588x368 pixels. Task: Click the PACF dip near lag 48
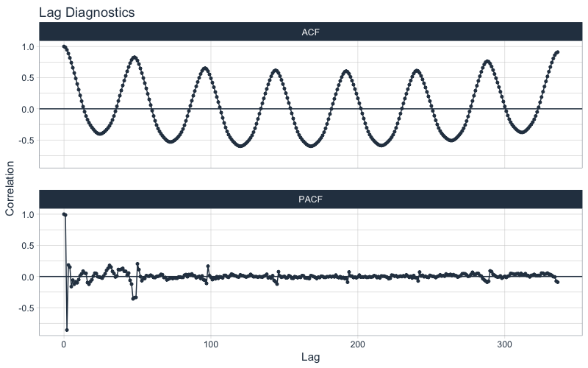coord(133,299)
